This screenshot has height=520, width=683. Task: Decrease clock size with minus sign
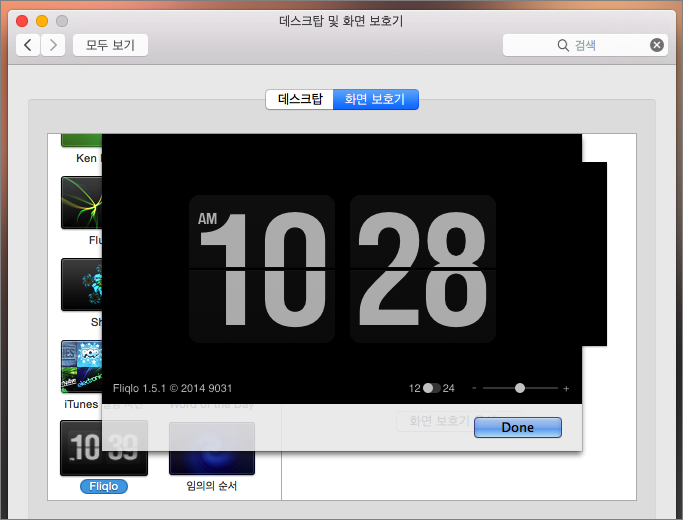coord(474,388)
